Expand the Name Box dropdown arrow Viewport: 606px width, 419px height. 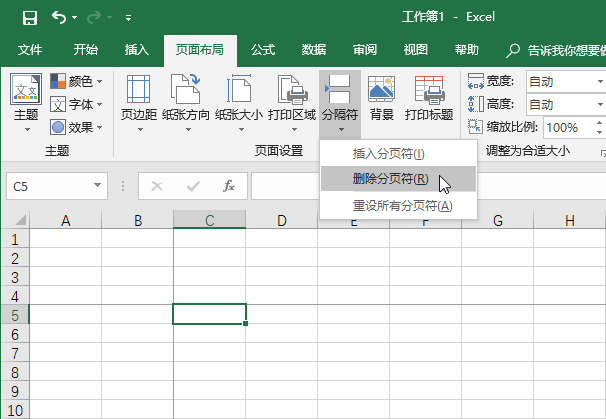pyautogui.click(x=97, y=186)
